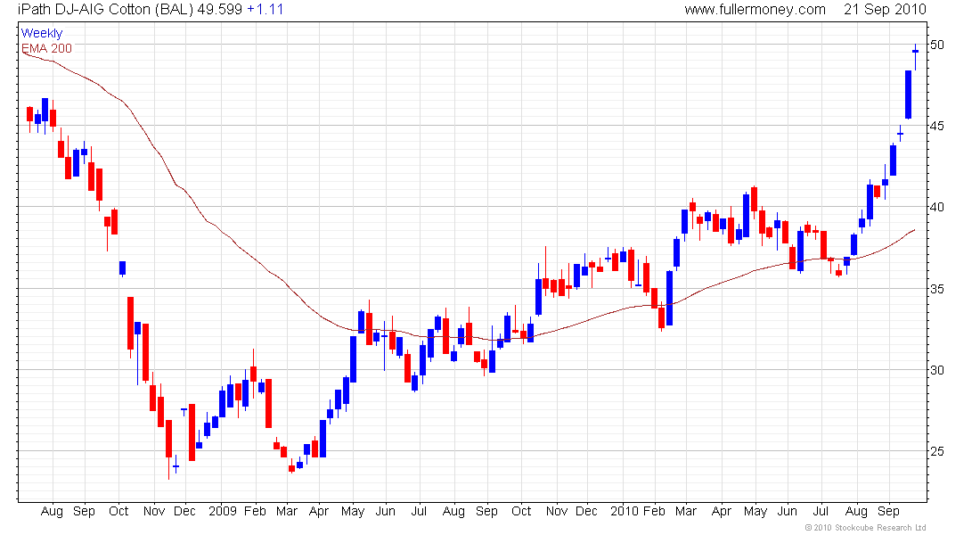Image resolution: width=980 pixels, height=535 pixels.
Task: Click the '2009' year label on time axis
Action: (x=223, y=511)
